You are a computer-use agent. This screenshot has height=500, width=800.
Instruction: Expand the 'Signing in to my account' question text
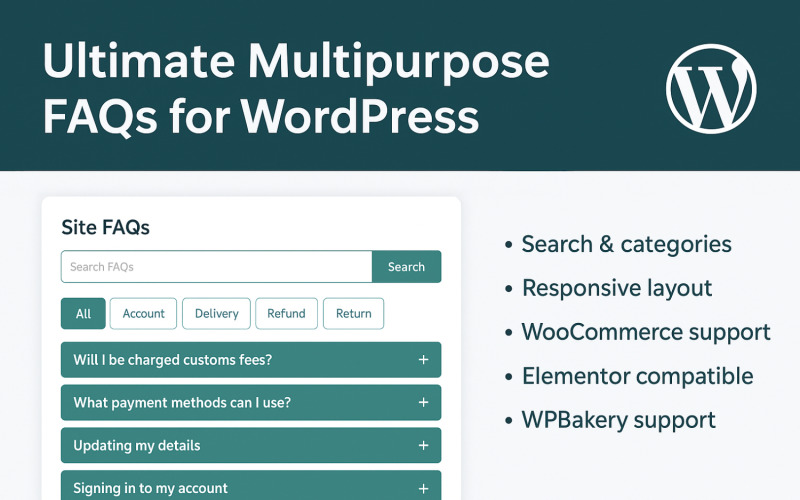[x=150, y=488]
